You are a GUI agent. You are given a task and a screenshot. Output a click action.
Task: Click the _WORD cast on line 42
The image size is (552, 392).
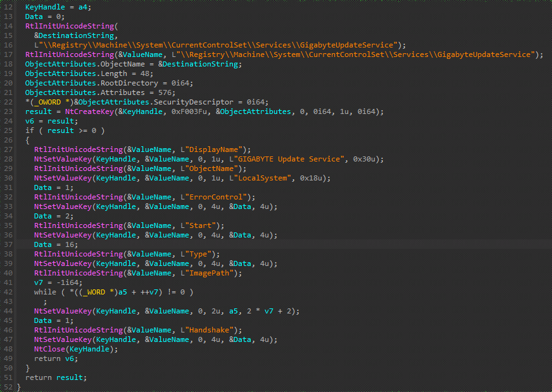pyautogui.click(x=94, y=293)
